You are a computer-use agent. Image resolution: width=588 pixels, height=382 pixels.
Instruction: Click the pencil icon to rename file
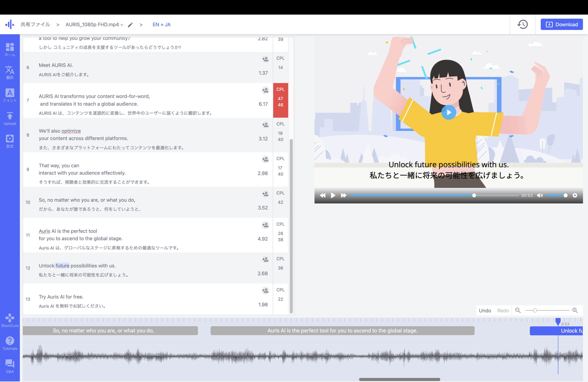(x=130, y=25)
